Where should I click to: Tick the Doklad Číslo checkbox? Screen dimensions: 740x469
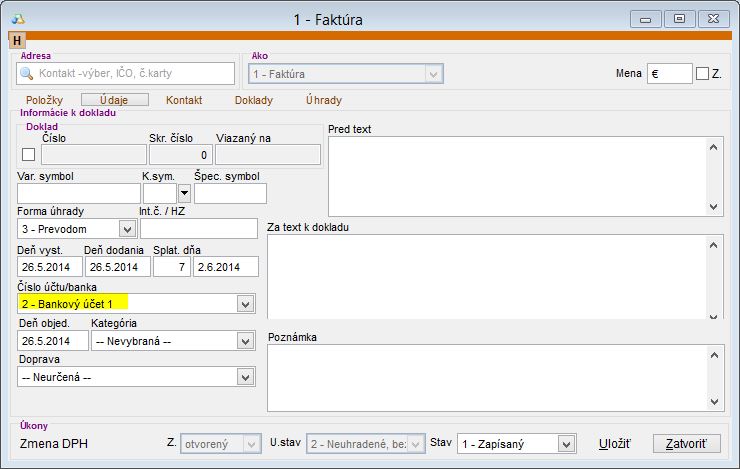pos(28,154)
